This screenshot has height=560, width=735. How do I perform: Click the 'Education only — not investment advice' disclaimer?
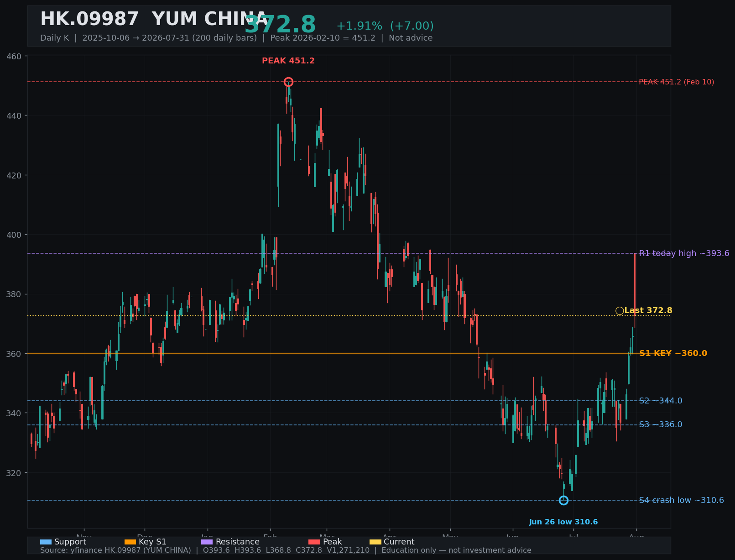point(456,550)
